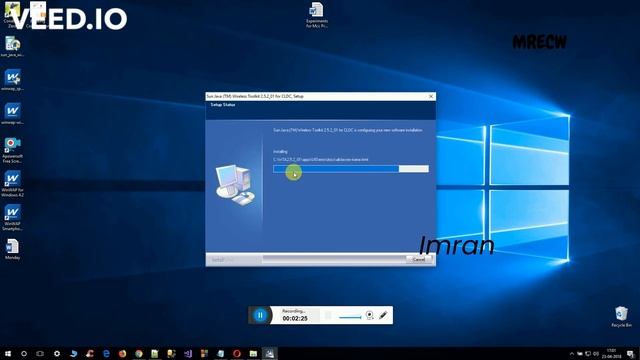The image size is (640, 360).
Task: Show hidden system tray icons
Action: coord(571,353)
